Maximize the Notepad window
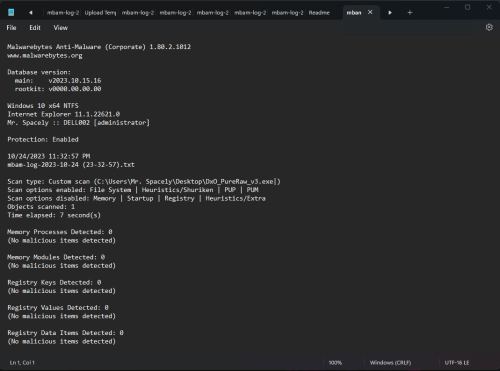 click(x=468, y=7)
